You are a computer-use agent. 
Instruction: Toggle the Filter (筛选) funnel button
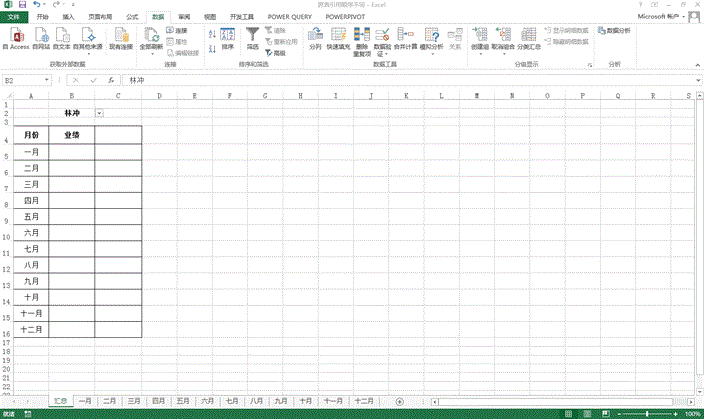[x=253, y=38]
